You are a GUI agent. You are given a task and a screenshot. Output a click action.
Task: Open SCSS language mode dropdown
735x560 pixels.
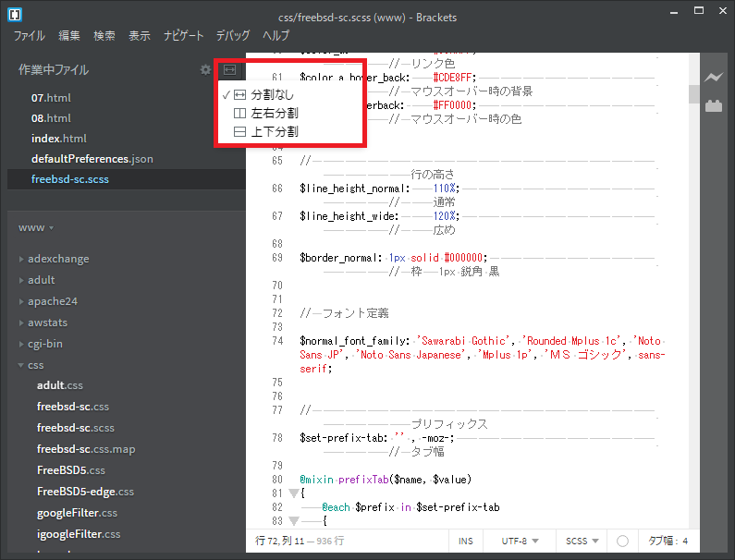click(x=582, y=541)
